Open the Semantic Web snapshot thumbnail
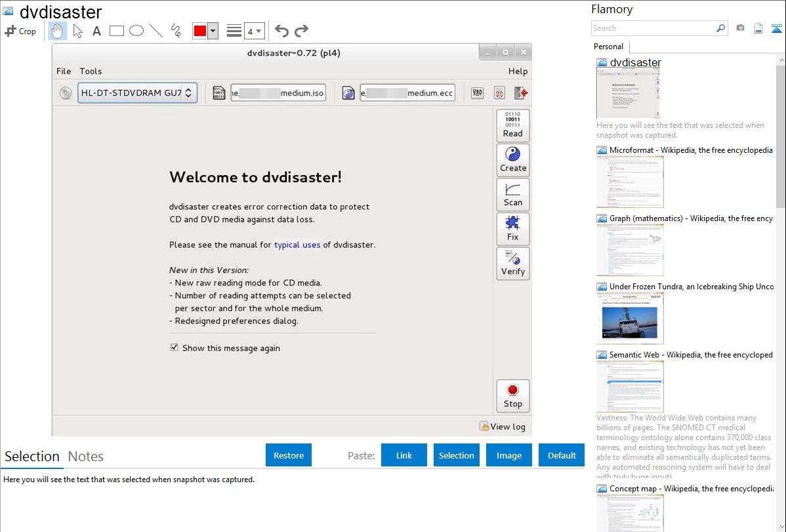Viewport: 786px width, 532px height. [x=630, y=386]
